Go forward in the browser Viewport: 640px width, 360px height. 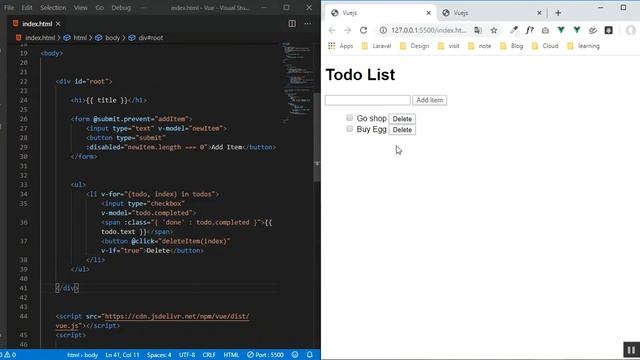(347, 30)
